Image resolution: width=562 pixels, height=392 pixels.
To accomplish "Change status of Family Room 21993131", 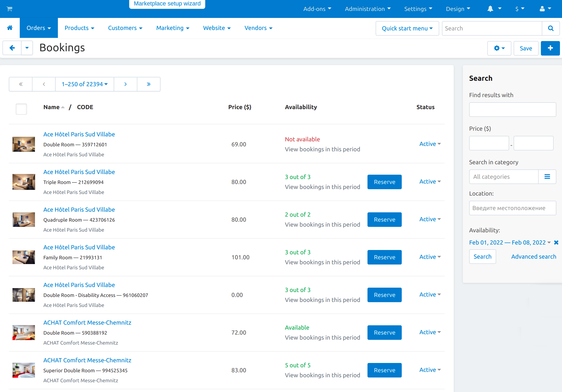I will tap(430, 257).
